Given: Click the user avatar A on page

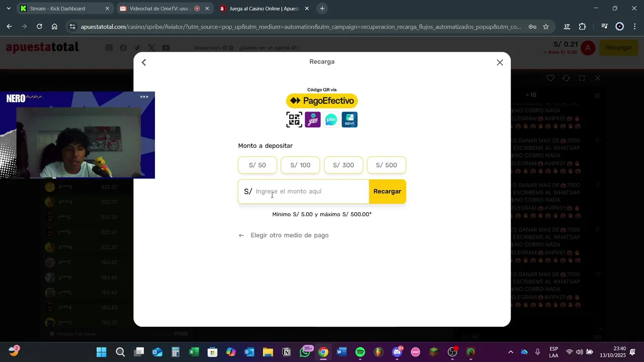Looking at the screenshot, I should tap(588, 48).
